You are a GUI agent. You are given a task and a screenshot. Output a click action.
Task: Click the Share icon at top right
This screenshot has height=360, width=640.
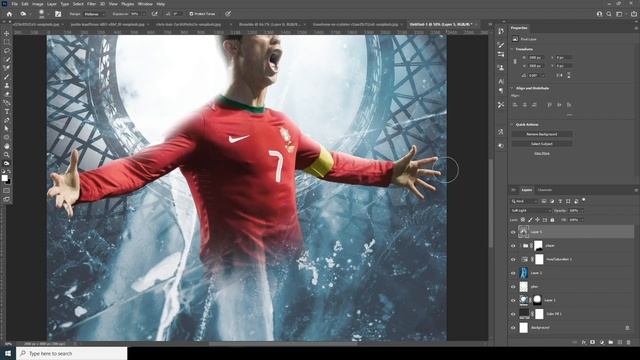633,14
